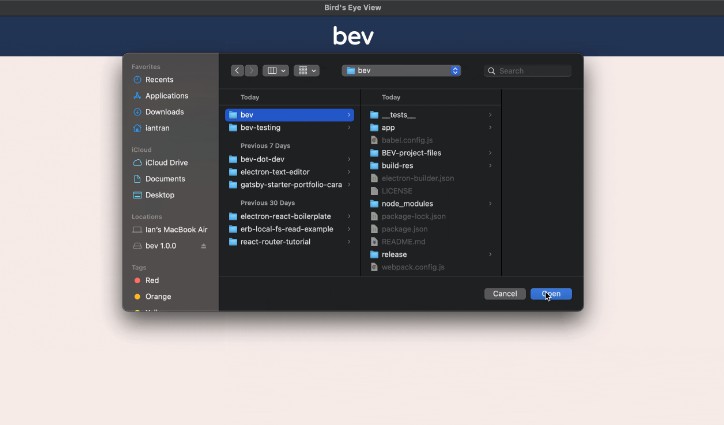Expand the react-router-tutorial chevron

click(x=349, y=242)
